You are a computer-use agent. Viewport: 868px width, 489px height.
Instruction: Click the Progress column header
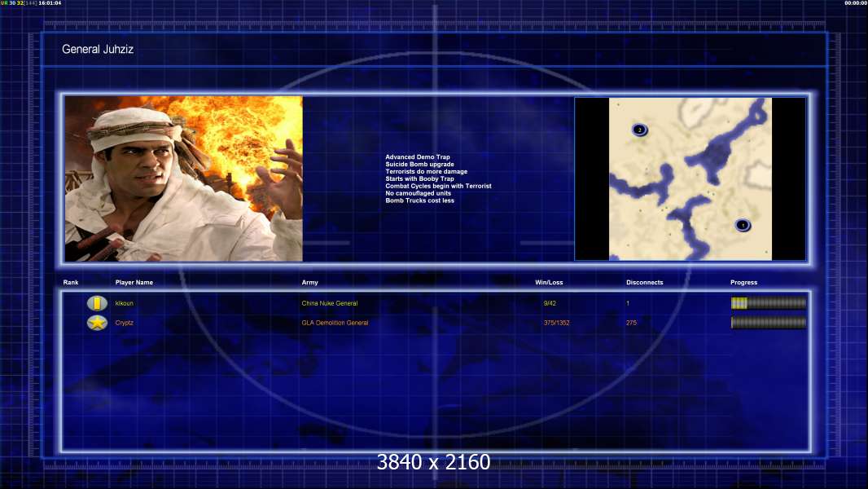click(x=743, y=283)
